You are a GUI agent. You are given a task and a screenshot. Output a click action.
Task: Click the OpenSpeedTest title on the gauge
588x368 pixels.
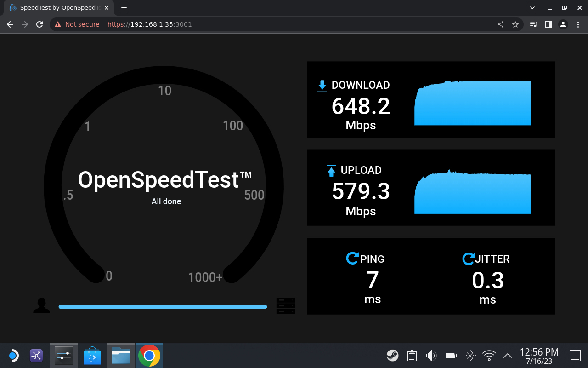tap(165, 179)
